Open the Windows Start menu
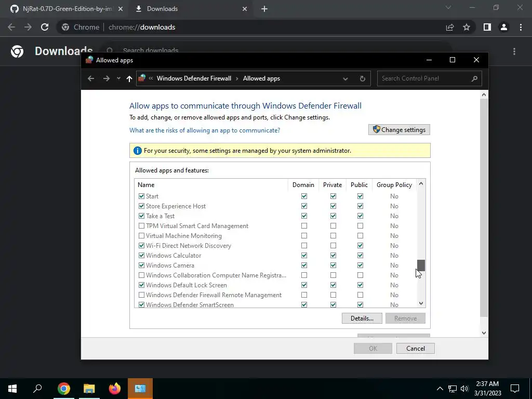 pyautogui.click(x=12, y=389)
